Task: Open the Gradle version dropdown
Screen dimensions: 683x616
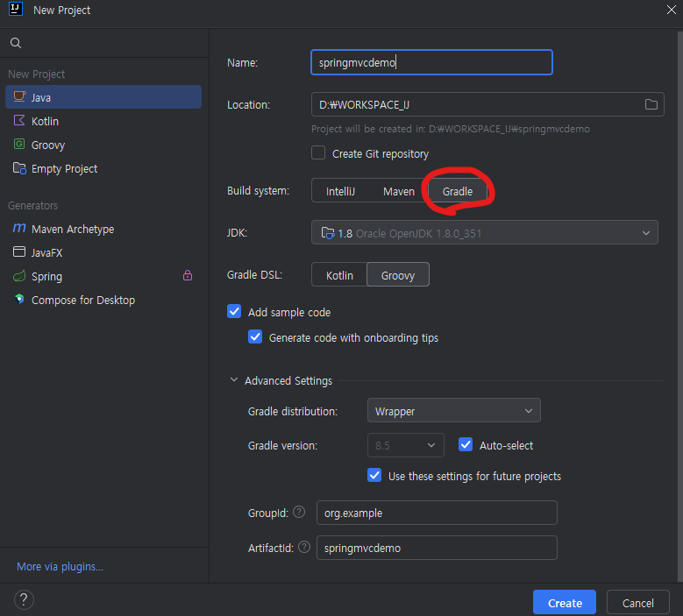Action: pyautogui.click(x=406, y=445)
